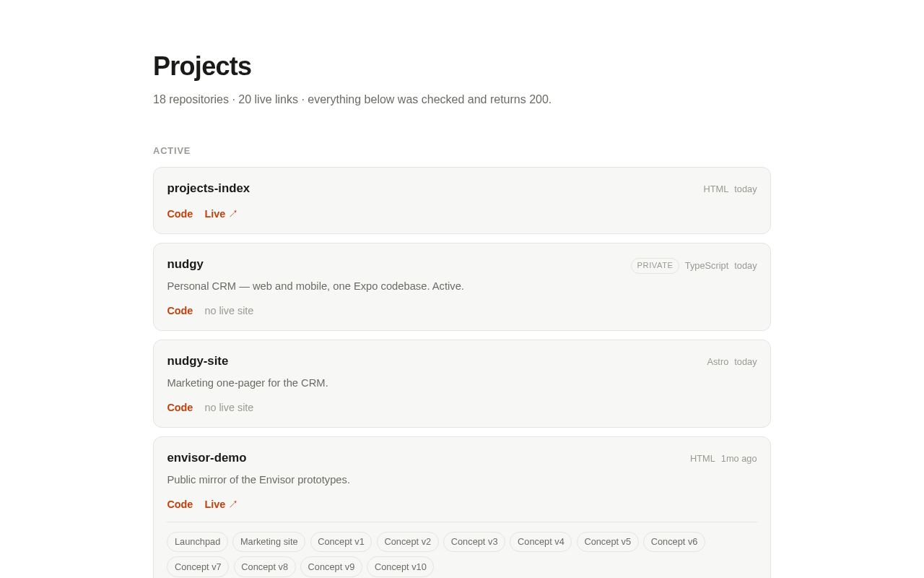Open the Live link for envisor-demo

(x=221, y=504)
